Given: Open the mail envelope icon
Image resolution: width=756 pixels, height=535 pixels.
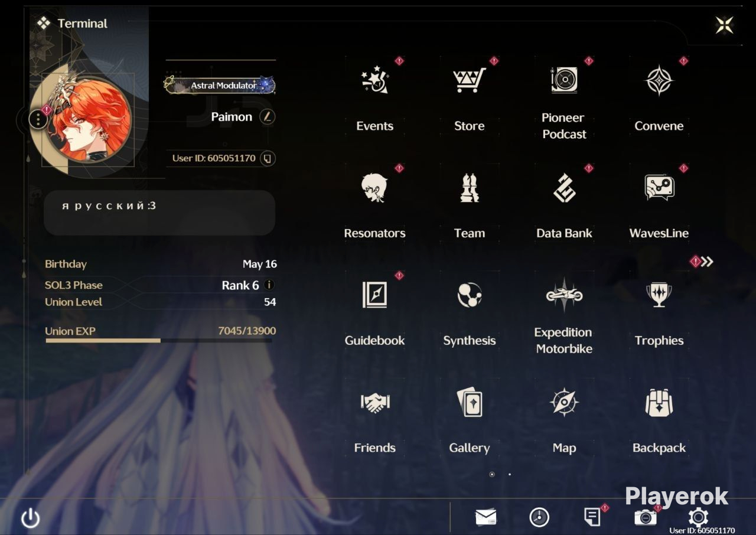Looking at the screenshot, I should [x=485, y=517].
